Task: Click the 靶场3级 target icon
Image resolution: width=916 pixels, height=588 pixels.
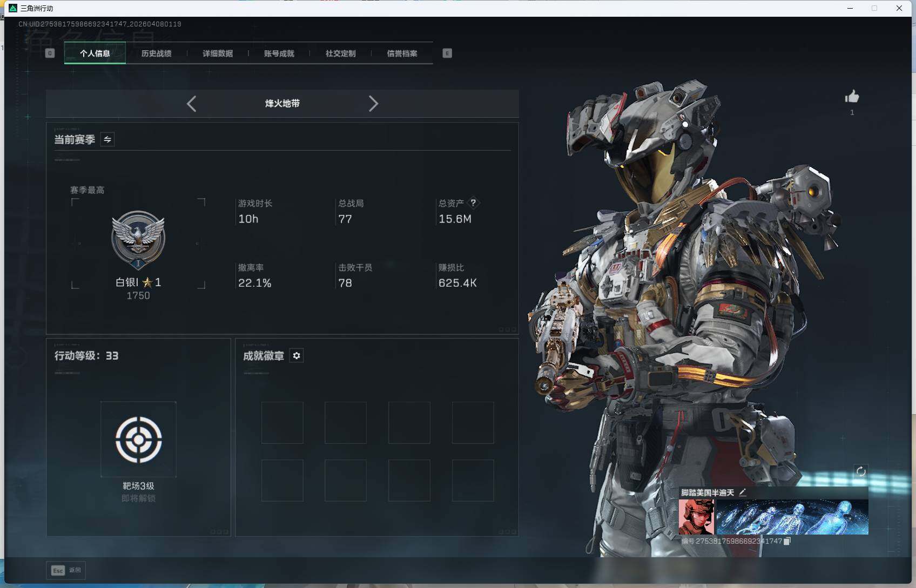Action: click(x=138, y=439)
